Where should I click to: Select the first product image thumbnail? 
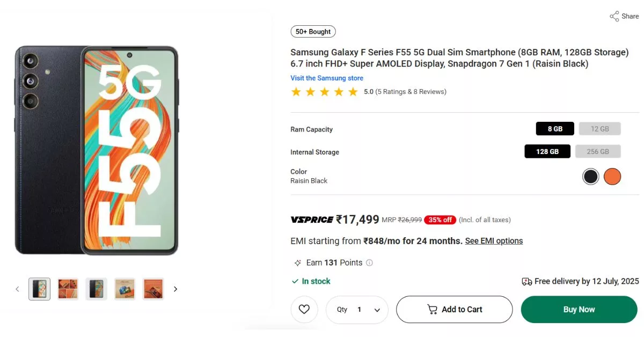(39, 289)
